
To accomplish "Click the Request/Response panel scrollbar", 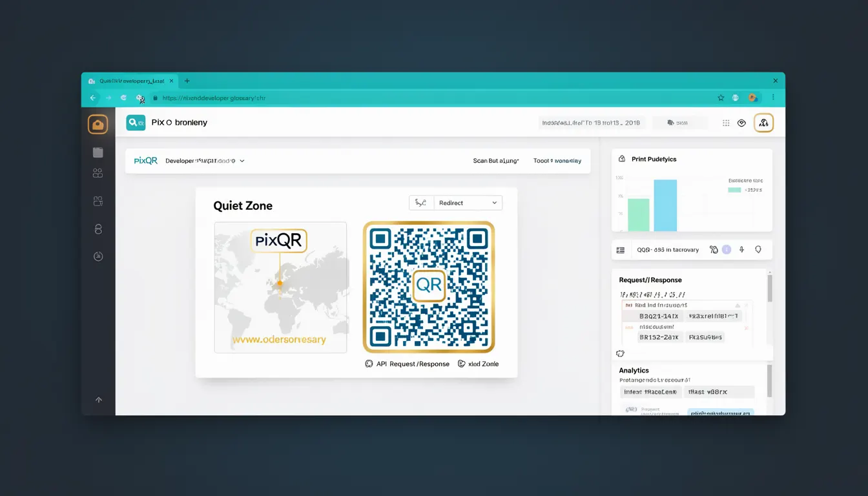I will (x=769, y=287).
